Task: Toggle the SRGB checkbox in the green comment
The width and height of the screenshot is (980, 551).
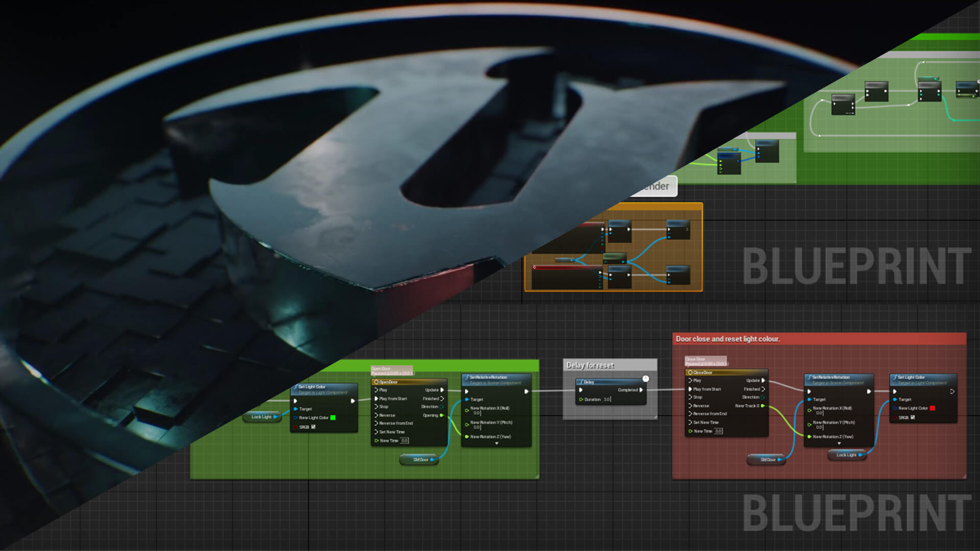Action: coord(313,427)
